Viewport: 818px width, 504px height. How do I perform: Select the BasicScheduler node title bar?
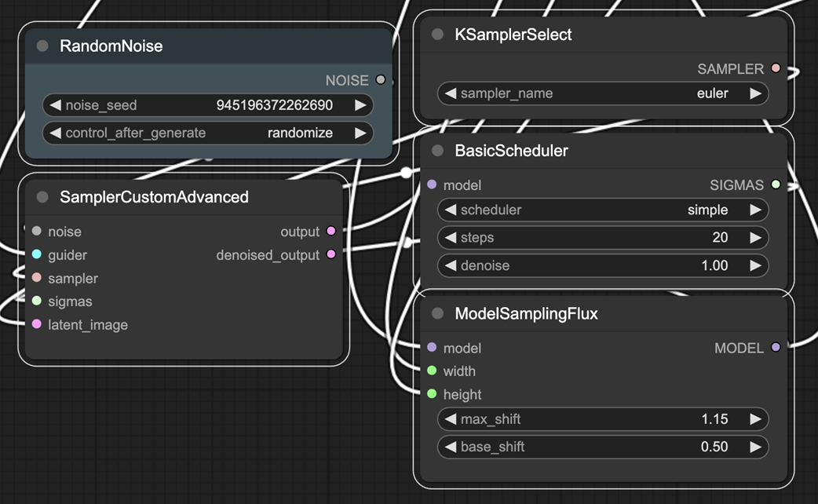click(x=511, y=151)
